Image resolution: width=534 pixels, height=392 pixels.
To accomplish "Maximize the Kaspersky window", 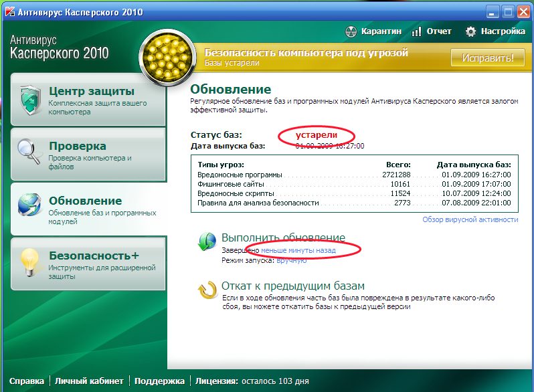I will [x=508, y=12].
